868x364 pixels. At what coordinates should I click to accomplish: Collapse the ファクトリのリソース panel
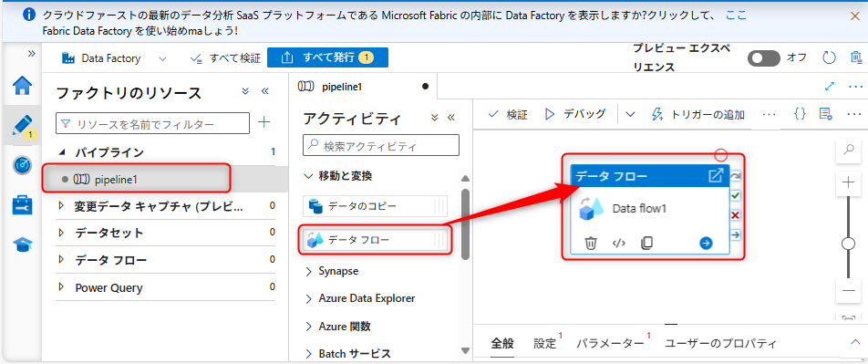point(264,91)
